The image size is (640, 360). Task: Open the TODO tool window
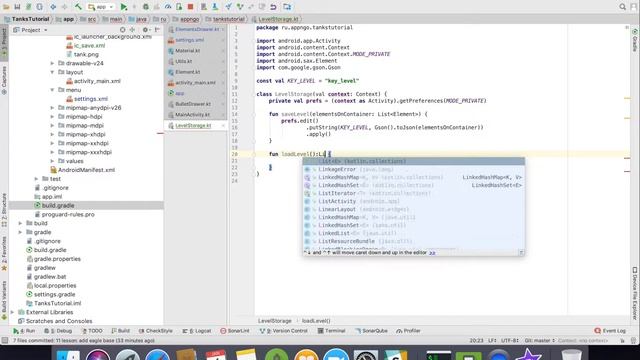(x=92, y=331)
